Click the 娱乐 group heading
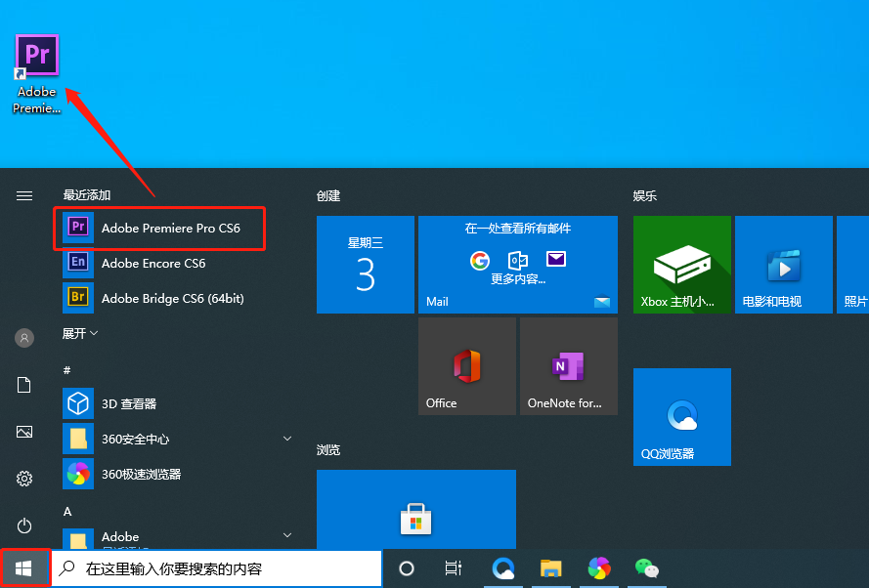The image size is (869, 588). coord(644,196)
